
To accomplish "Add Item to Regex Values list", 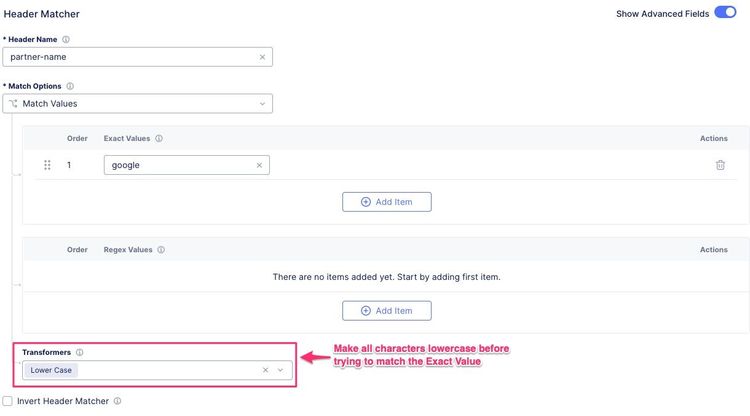I will (386, 311).
